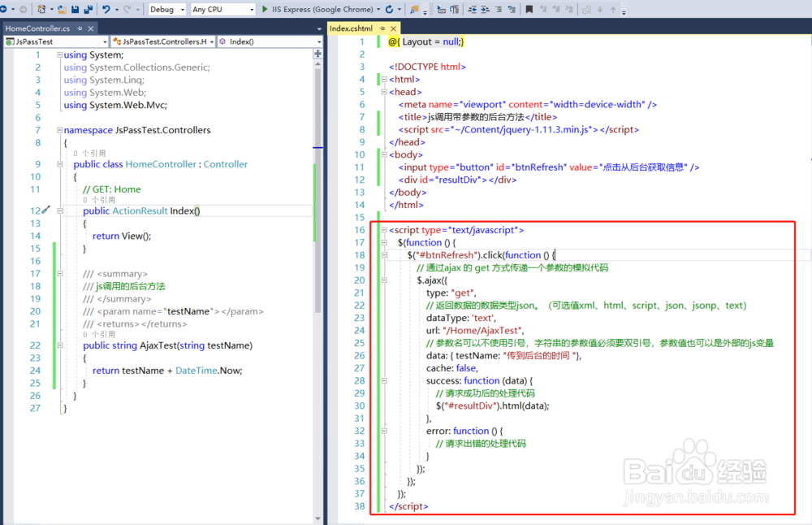Close the HomeController.cs tab
The height and width of the screenshot is (525, 812).
91,28
